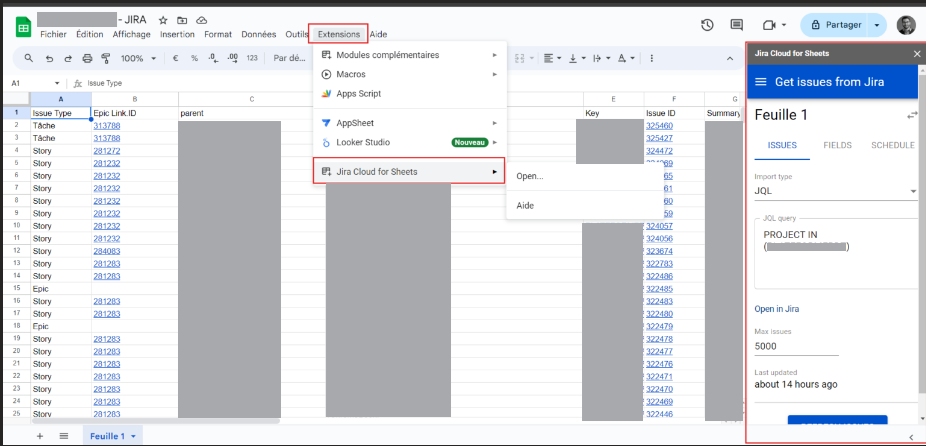The width and height of the screenshot is (926, 446).
Task: Open the search menus magnifier
Action: [x=28, y=58]
